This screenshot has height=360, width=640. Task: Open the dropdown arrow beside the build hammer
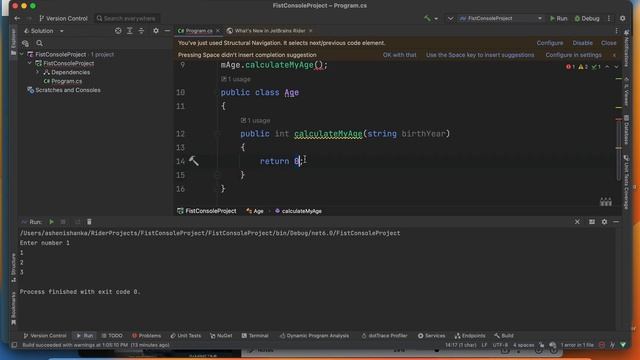(x=436, y=19)
